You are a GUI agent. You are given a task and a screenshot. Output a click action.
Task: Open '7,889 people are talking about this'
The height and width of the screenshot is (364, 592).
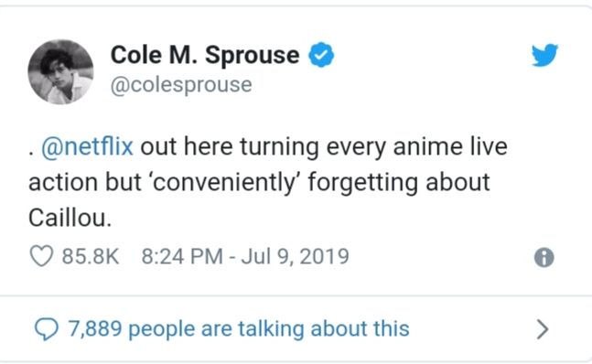pyautogui.click(x=239, y=328)
